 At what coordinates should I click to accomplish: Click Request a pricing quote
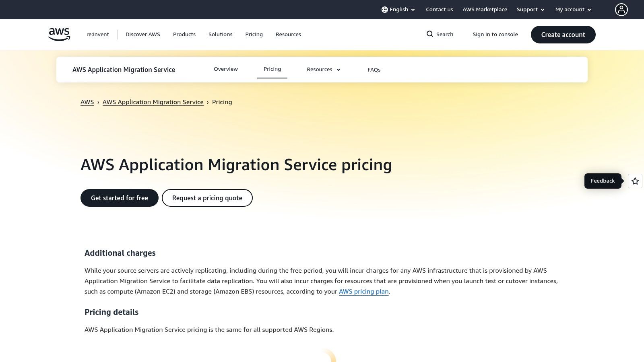click(x=207, y=197)
